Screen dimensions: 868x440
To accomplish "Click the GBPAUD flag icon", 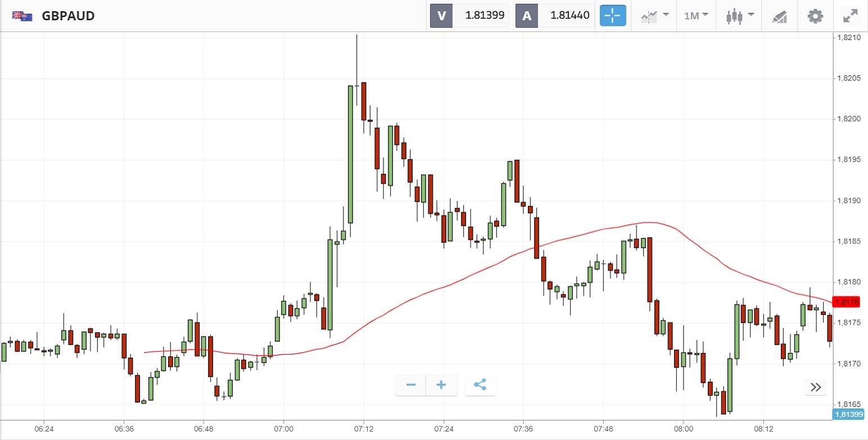I will pos(21,16).
